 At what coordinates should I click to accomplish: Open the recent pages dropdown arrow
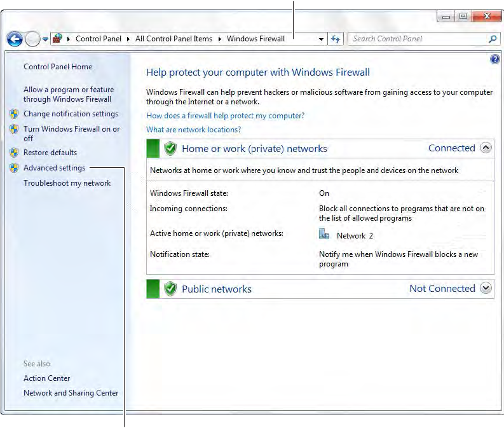[45, 39]
